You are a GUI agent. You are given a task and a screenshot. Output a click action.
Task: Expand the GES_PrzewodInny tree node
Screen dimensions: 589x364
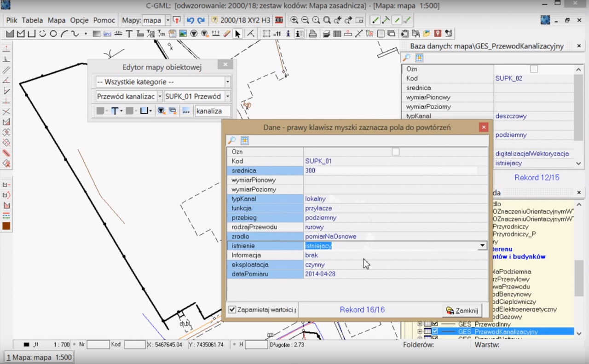coord(420,324)
